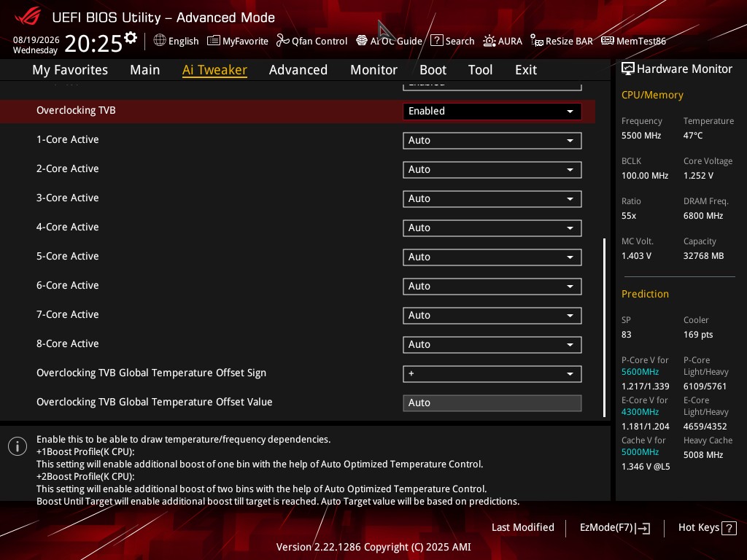Click the CPU/Memory section heading
Image resolution: width=747 pixels, height=560 pixels.
tap(652, 96)
